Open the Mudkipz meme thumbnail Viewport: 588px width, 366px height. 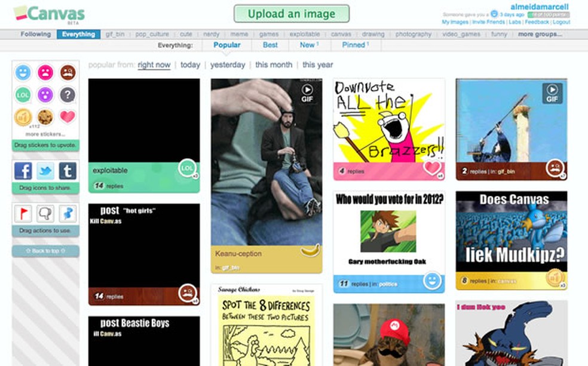click(x=512, y=232)
